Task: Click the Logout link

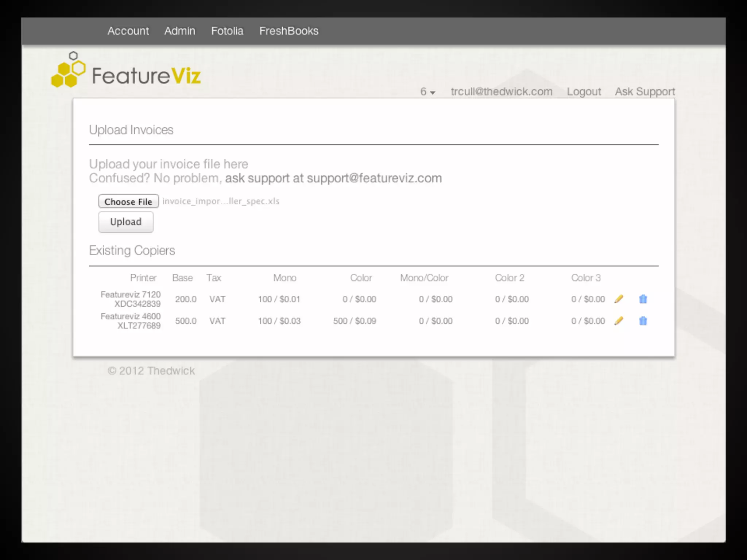Action: point(584,92)
